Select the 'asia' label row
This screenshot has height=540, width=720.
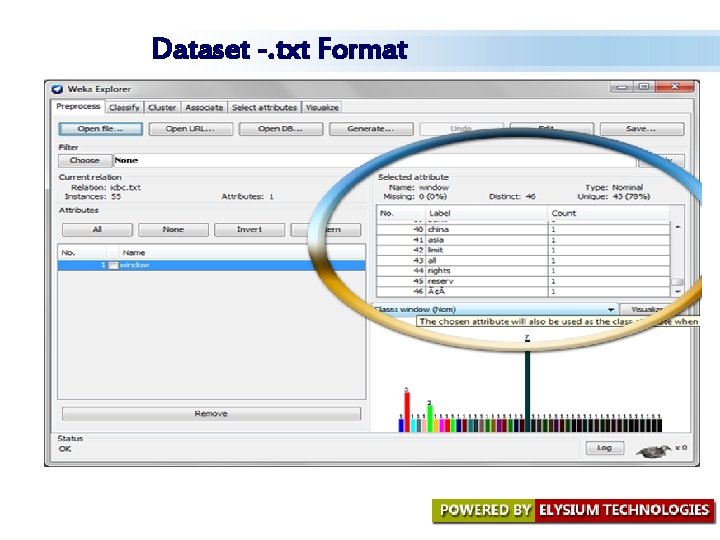[523, 240]
